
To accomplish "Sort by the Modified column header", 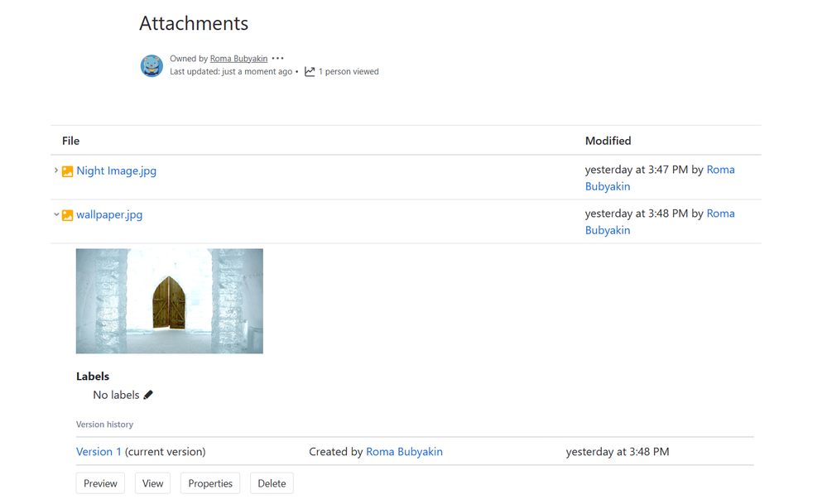I will tap(608, 141).
